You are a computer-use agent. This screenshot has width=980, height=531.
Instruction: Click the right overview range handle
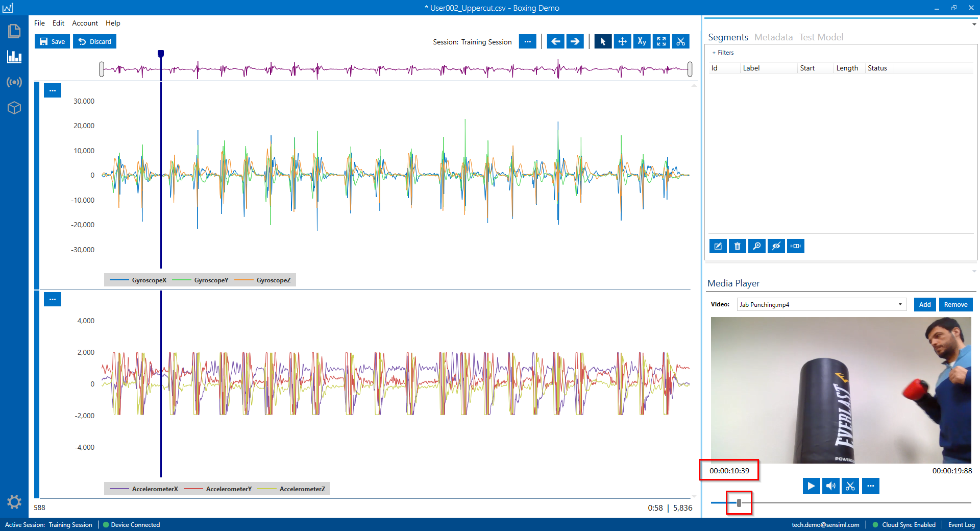tap(690, 69)
